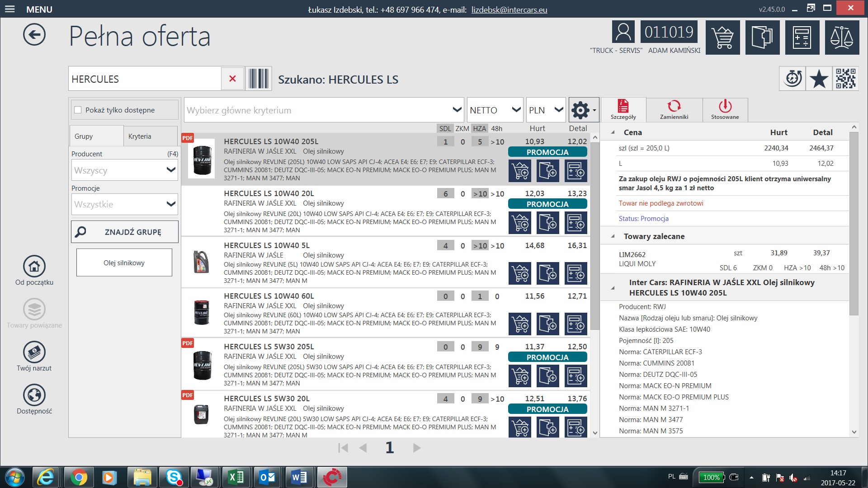The image size is (868, 488).
Task: Open Szczegóły tab
Action: coord(623,110)
